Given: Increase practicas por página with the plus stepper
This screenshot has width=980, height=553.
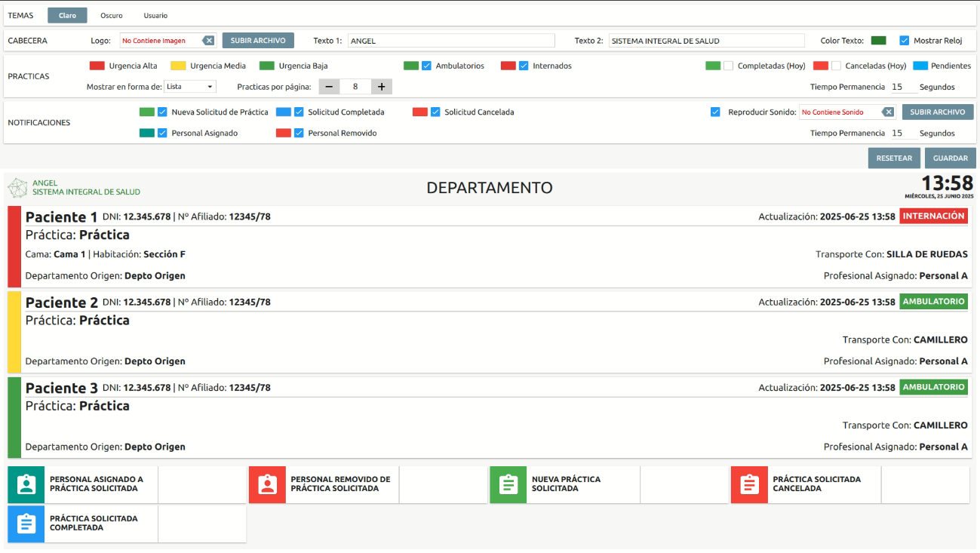Looking at the screenshot, I should coord(381,86).
